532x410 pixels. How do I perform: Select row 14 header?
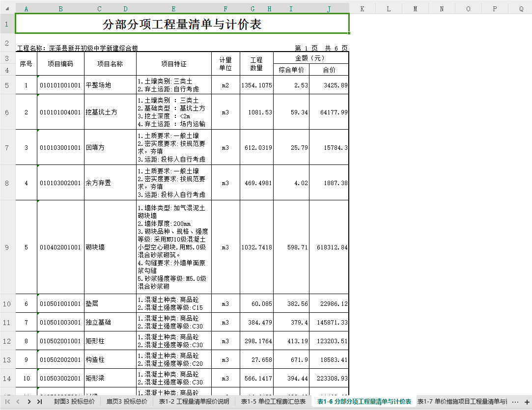tap(7, 379)
